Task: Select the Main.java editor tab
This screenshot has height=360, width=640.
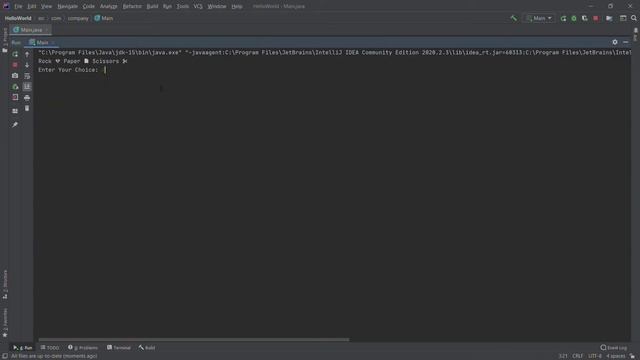Action: [30, 30]
